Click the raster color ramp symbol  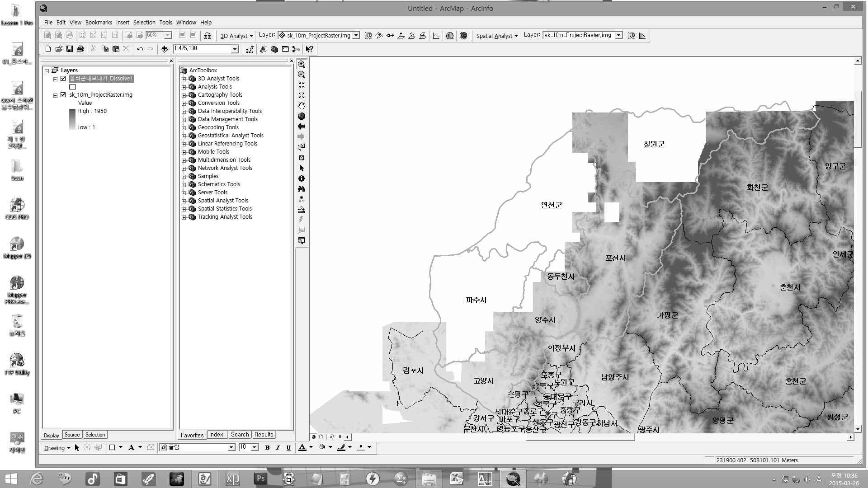coord(72,119)
